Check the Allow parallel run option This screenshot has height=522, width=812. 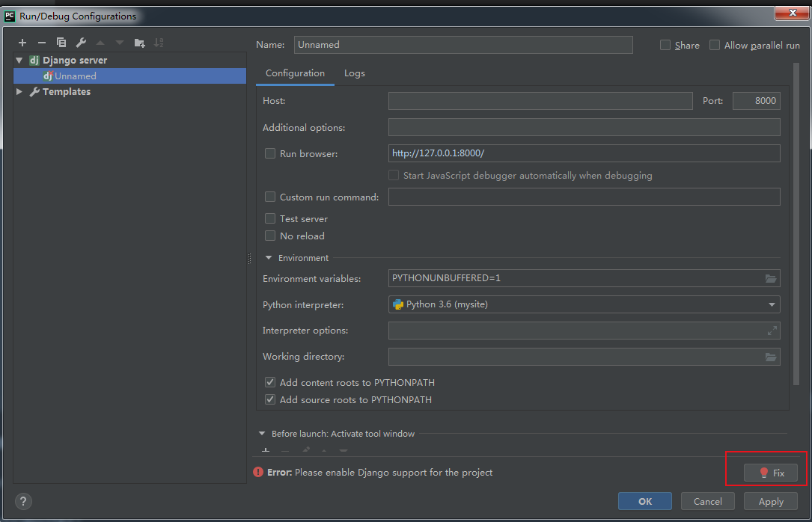pos(715,45)
